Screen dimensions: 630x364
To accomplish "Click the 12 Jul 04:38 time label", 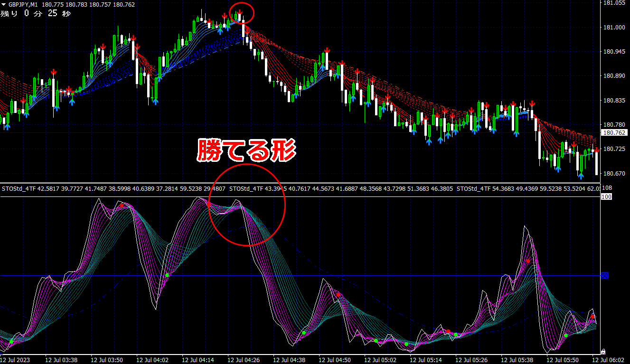I will pyautogui.click(x=290, y=359).
